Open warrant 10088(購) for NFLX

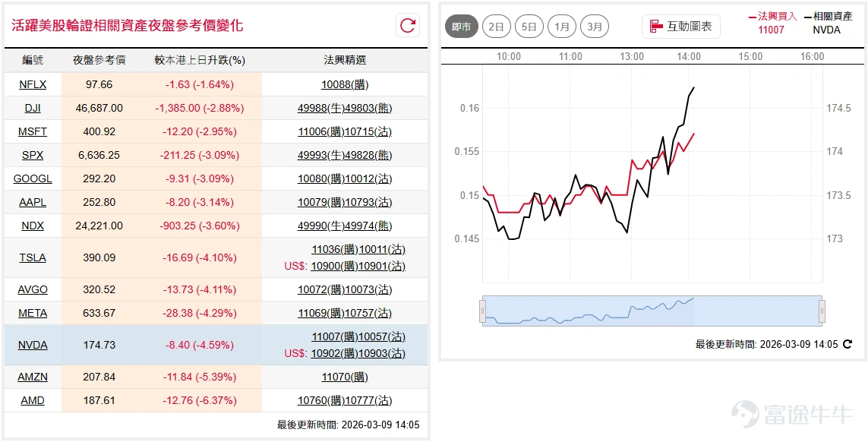[x=345, y=84]
